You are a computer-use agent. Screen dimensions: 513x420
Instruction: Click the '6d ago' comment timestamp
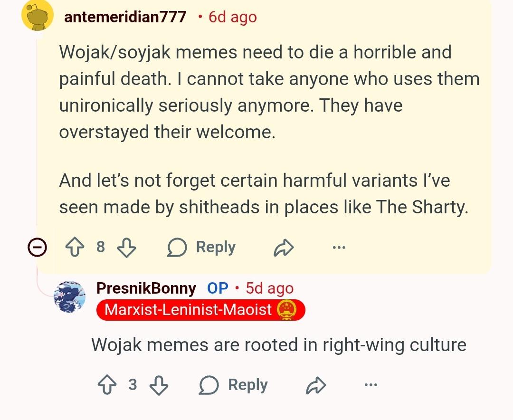tap(232, 17)
